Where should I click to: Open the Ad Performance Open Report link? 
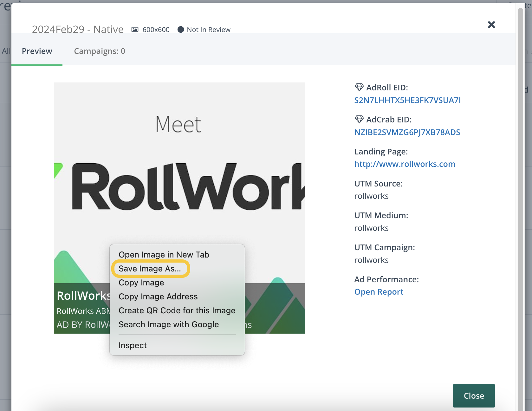tap(379, 292)
